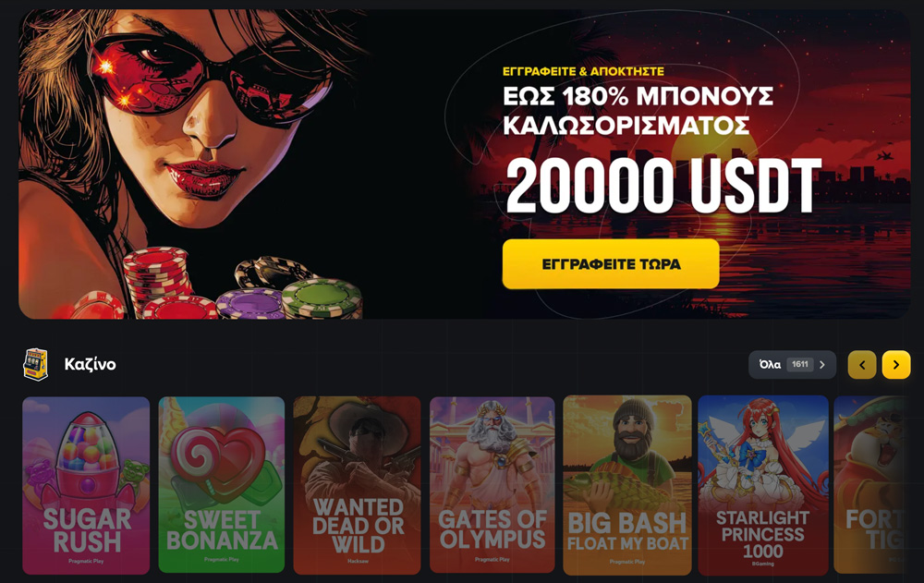Click the ΕΩΣ 180% ΜΠΟΝΟΥΣ headline
The image size is (924, 583).
click(x=638, y=96)
